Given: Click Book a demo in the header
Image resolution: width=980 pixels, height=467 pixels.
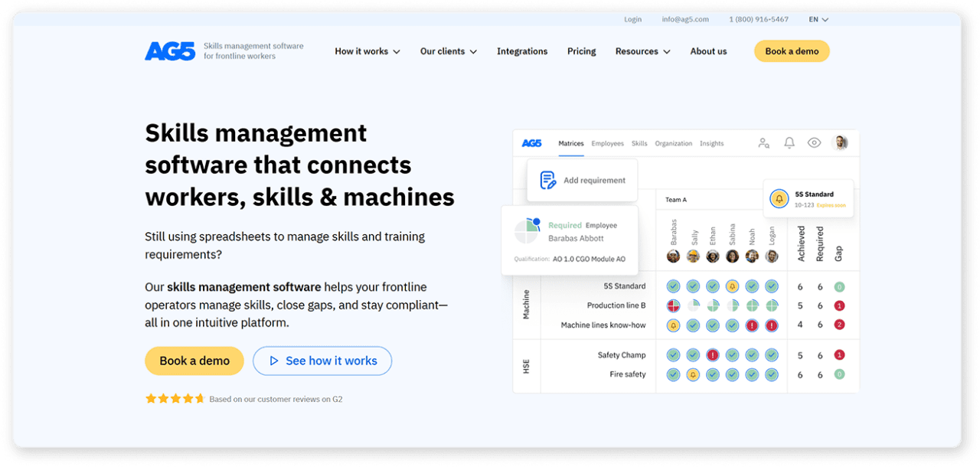Looking at the screenshot, I should (x=792, y=51).
